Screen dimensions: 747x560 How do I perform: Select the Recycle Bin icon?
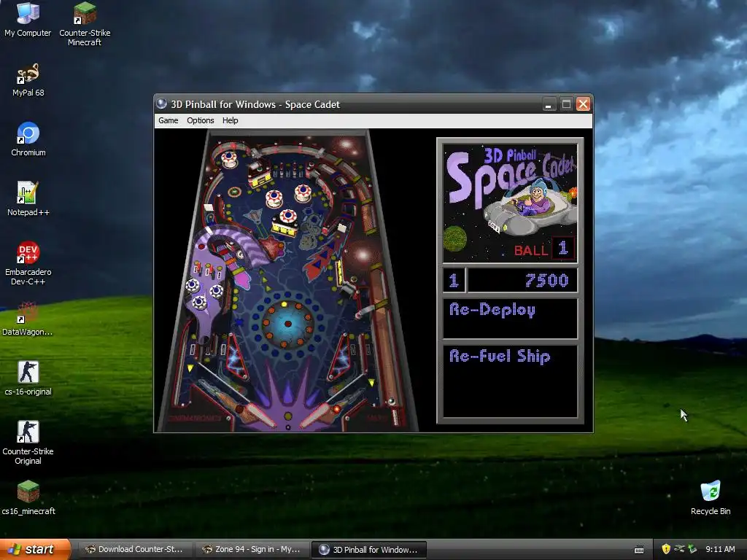[711, 498]
